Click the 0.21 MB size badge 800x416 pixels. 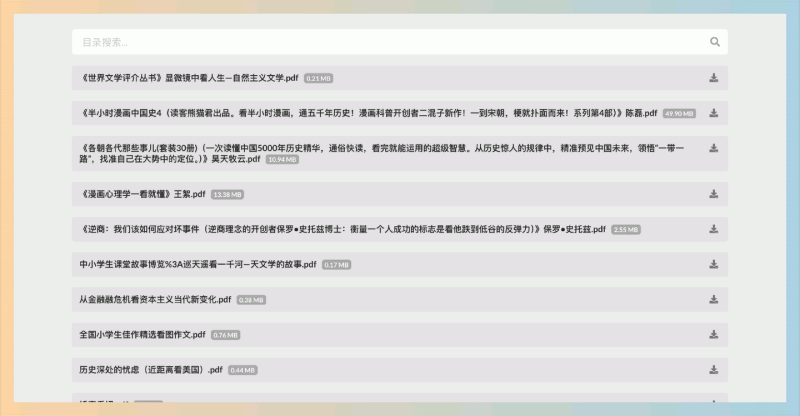coord(318,78)
